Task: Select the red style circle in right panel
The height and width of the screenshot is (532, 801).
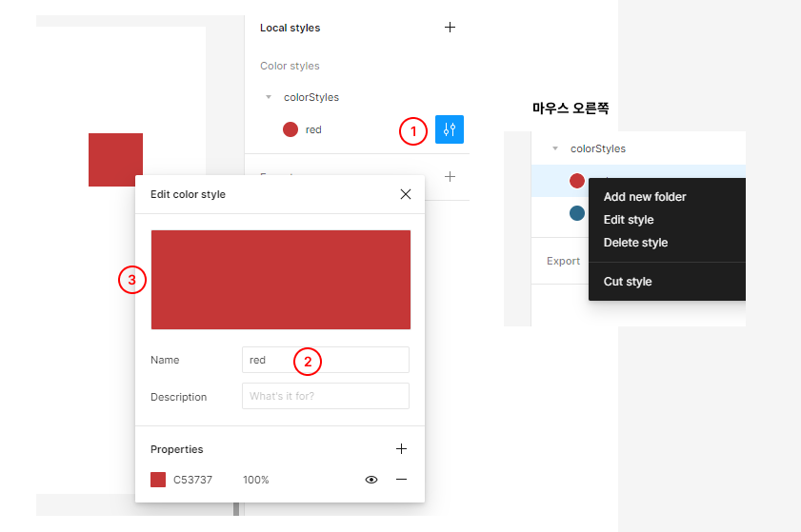Action: pyautogui.click(x=577, y=181)
